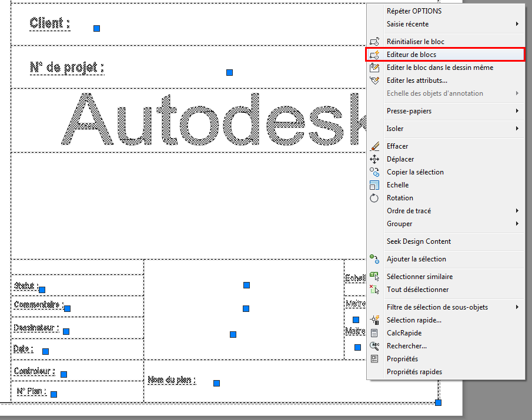Expand the Filtre de sélection de sous-objets arrow
This screenshot has height=420, width=532.
(x=517, y=307)
